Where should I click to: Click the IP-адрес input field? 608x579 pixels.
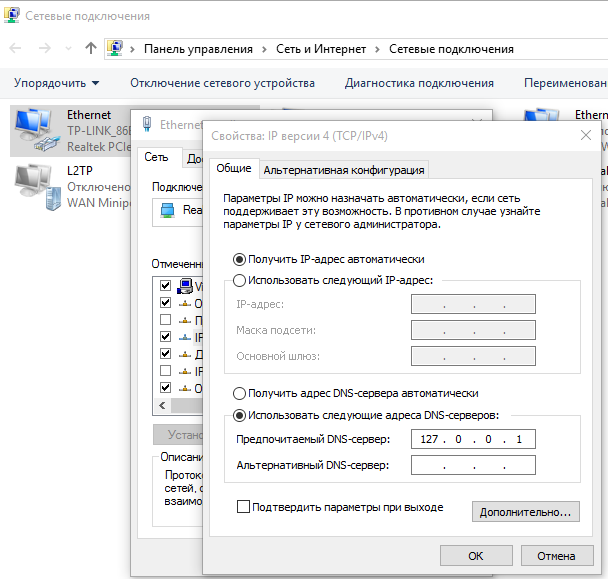pos(473,304)
